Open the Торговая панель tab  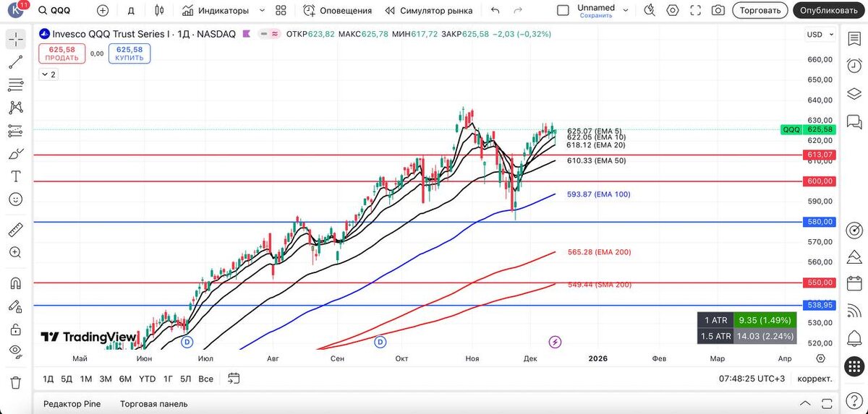point(153,404)
